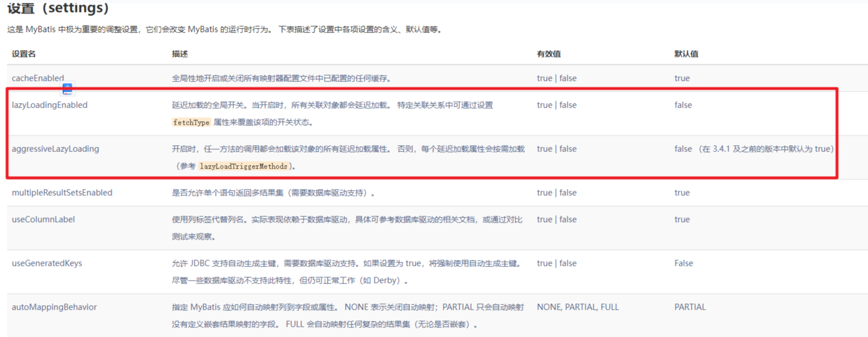
Task: Select the multipleResultSetsEnabled setting name
Action: pos(62,192)
